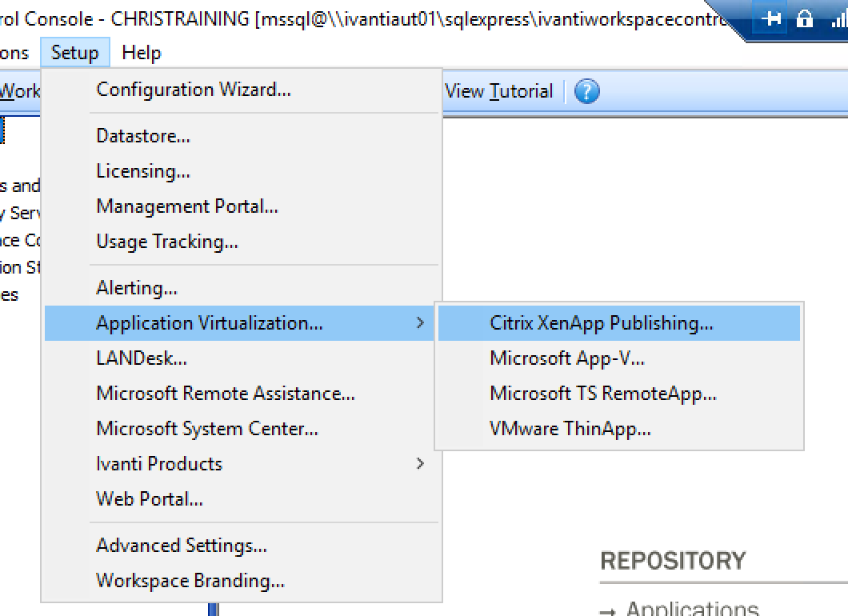Open the Datastore settings entry
The image size is (848, 616).
coord(143,136)
